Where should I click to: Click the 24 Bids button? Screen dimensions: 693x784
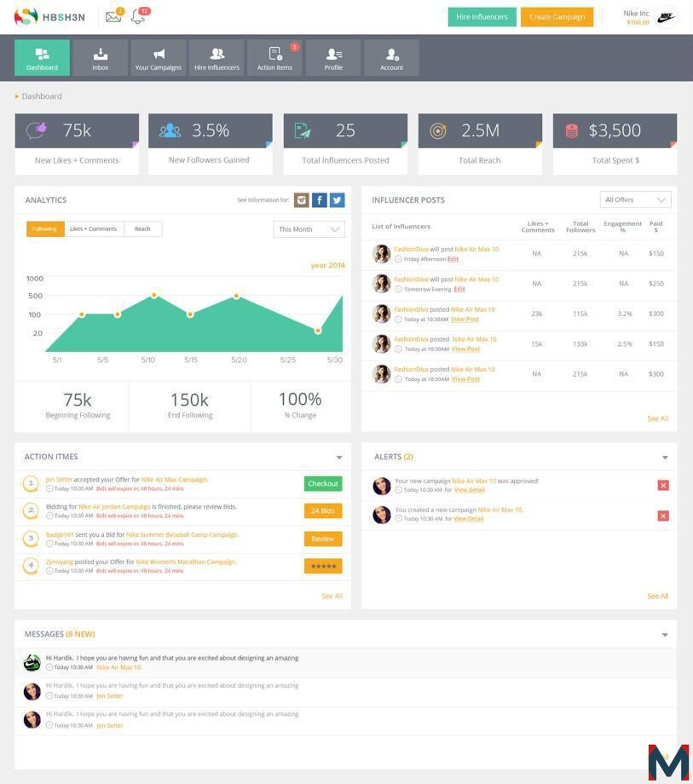pyautogui.click(x=323, y=511)
